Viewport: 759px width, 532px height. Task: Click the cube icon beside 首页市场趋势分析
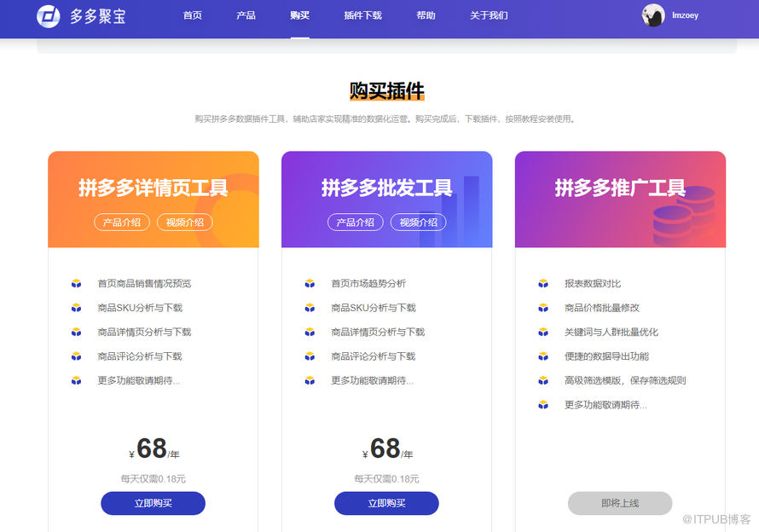point(310,284)
